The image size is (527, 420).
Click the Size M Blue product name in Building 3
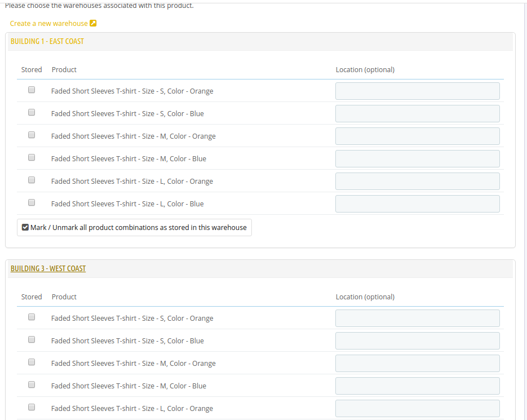129,386
